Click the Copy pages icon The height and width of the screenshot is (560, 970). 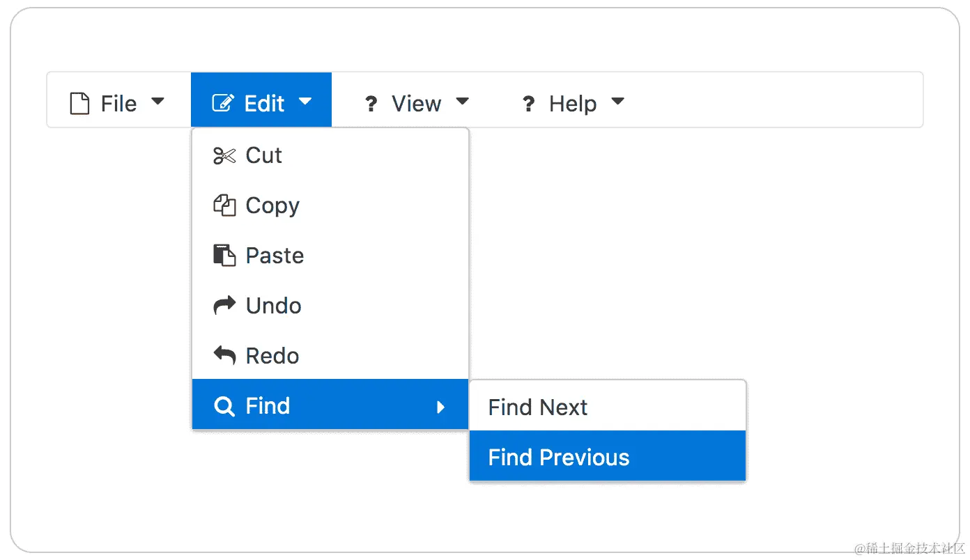click(x=224, y=205)
